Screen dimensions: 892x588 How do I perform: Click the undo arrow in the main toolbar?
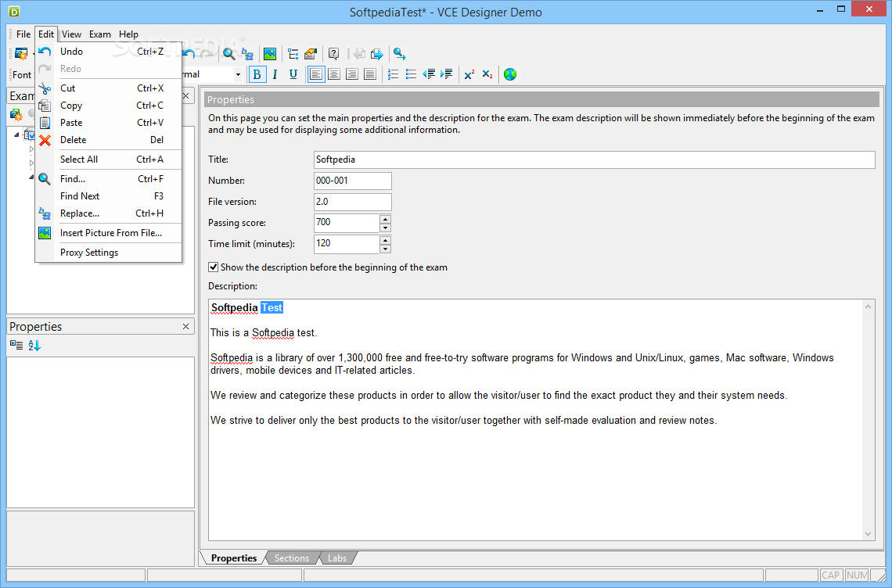pos(189,54)
